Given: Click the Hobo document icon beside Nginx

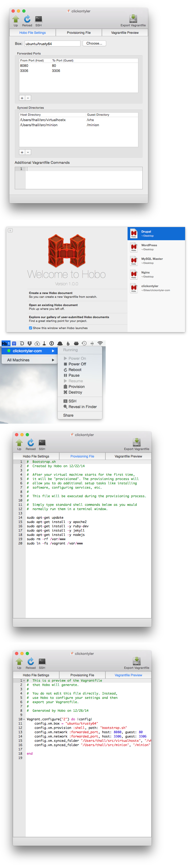Looking at the screenshot, I should 134,274.
